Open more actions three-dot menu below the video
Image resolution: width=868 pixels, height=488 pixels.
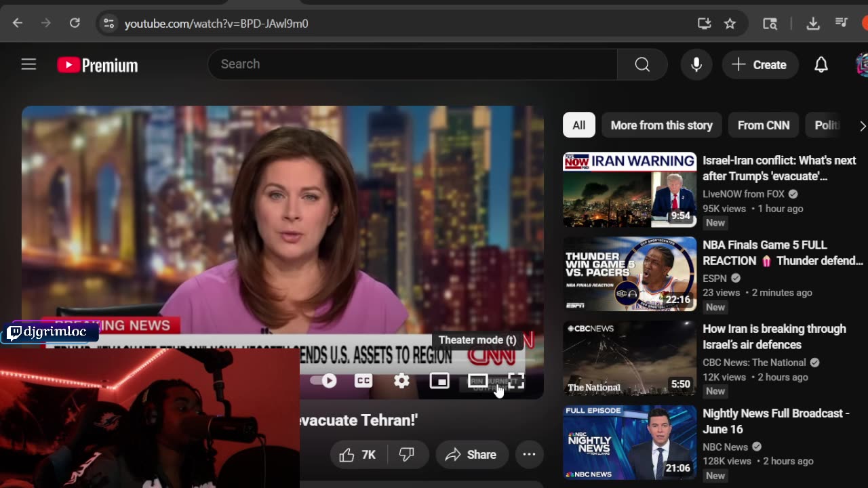tap(529, 455)
